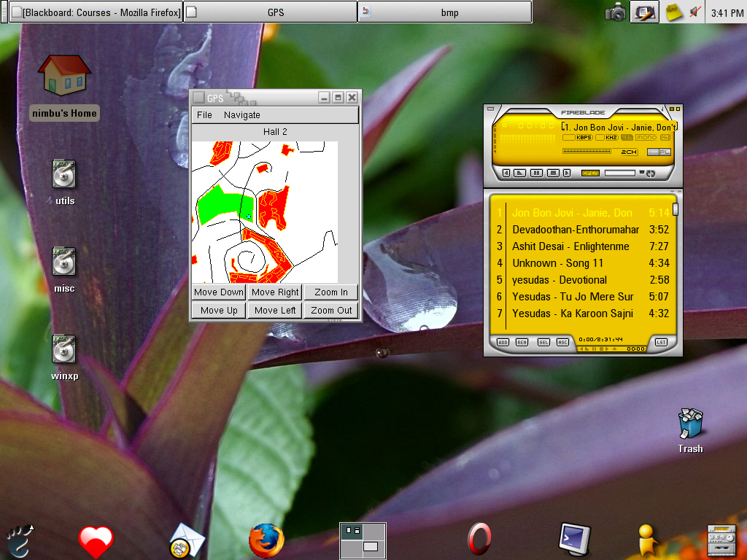Open the Navigate menu in the GPS window
Screen dimensions: 747x560
[242, 115]
